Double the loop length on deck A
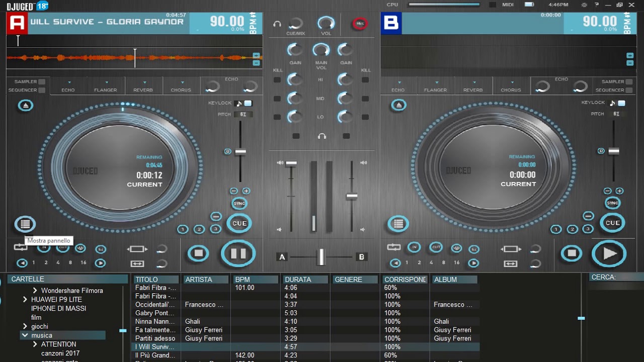644x362 pixels. coord(100,263)
